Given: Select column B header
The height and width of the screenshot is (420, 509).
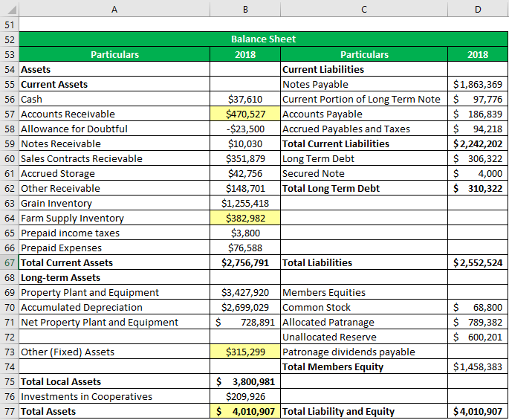Looking at the screenshot, I should pyautogui.click(x=245, y=10).
